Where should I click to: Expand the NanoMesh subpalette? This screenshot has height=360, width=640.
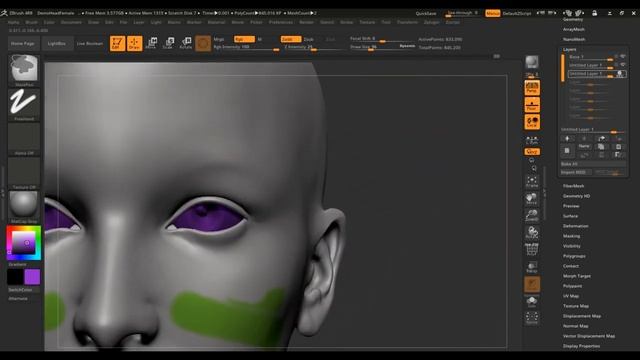[x=574, y=39]
